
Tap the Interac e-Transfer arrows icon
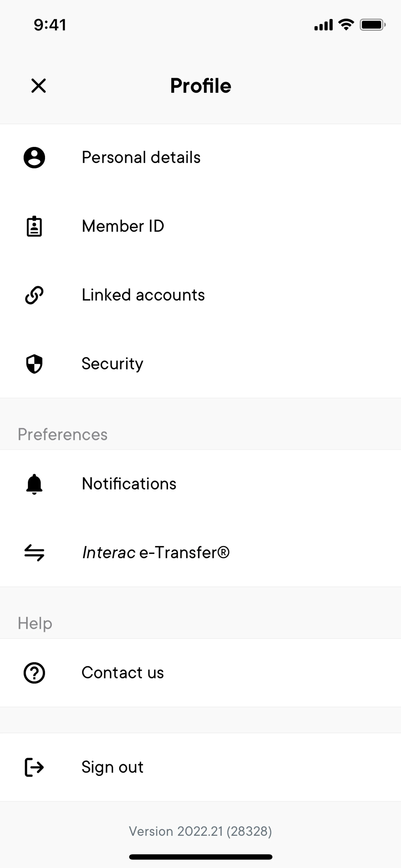(34, 553)
